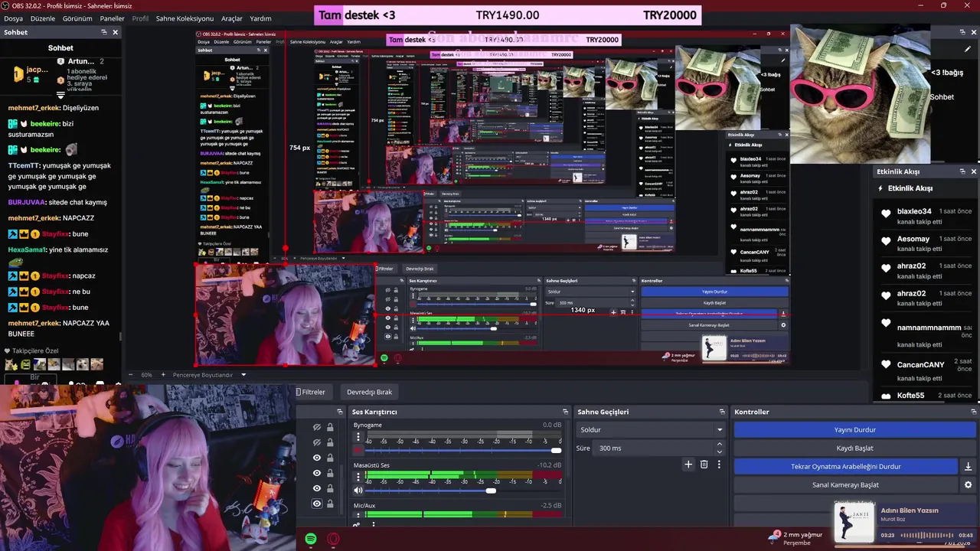The image size is (980, 551).
Task: Click Sanal Kamerayı Başlat button
Action: tap(845, 485)
